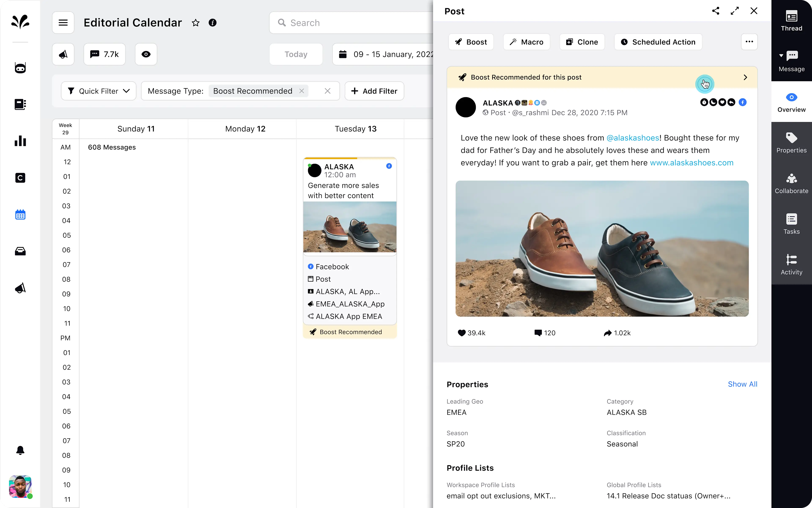Viewport: 812px width, 508px height.
Task: Clear the Message Type filter
Action: point(328,91)
